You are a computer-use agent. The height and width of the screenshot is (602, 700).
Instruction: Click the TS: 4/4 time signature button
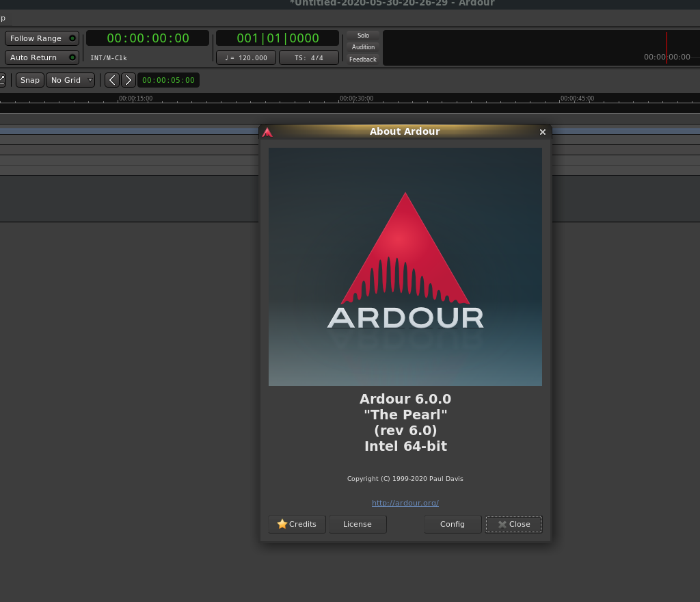coord(309,58)
